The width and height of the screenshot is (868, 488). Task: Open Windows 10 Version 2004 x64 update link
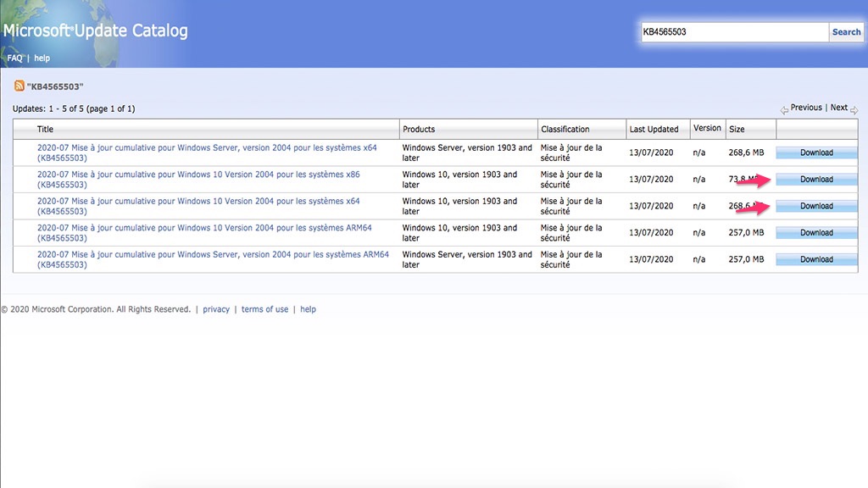(x=198, y=206)
